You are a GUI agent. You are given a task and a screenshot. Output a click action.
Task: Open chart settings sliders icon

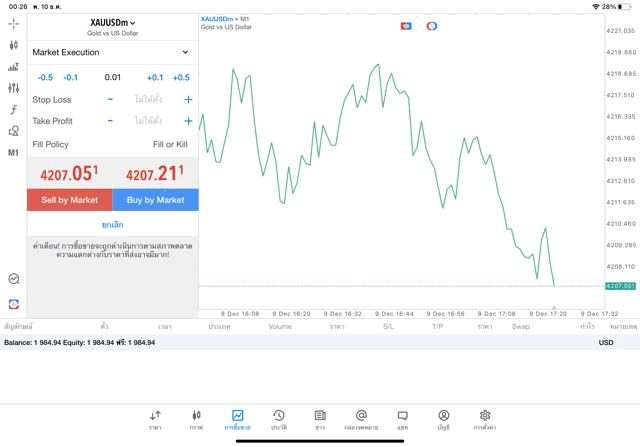13,88
